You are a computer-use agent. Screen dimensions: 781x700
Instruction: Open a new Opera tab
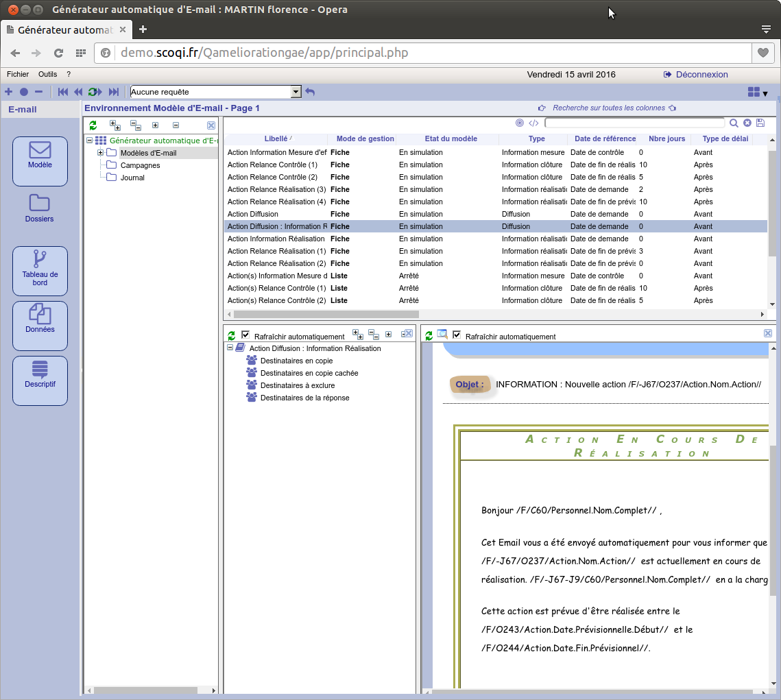coord(143,29)
